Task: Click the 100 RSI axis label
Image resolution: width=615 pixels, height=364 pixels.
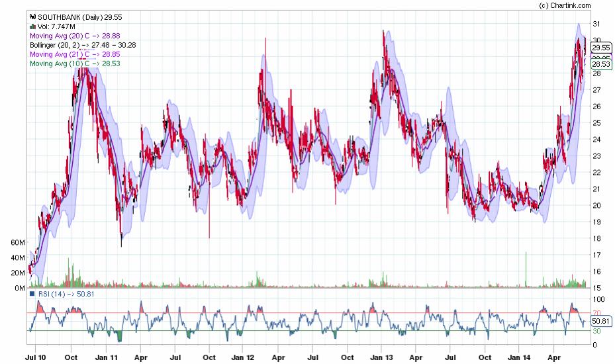Action: [598, 299]
